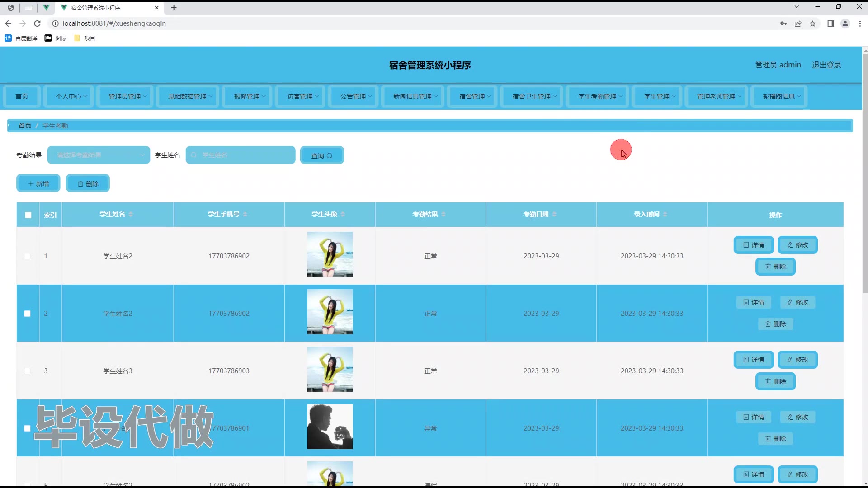Open 详情 for row 1
Viewport: 868px width, 488px height.
pyautogui.click(x=754, y=245)
